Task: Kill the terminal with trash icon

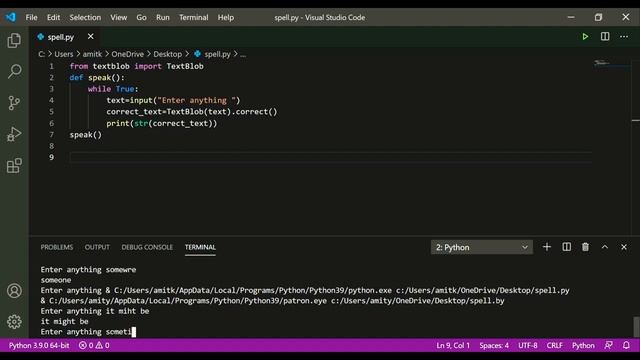Action: 585,247
